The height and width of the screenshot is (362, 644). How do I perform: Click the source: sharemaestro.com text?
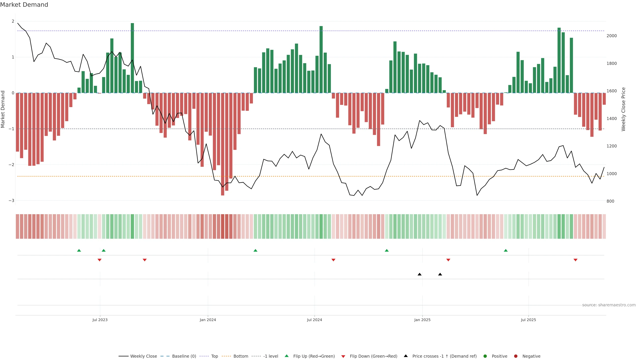point(609,305)
